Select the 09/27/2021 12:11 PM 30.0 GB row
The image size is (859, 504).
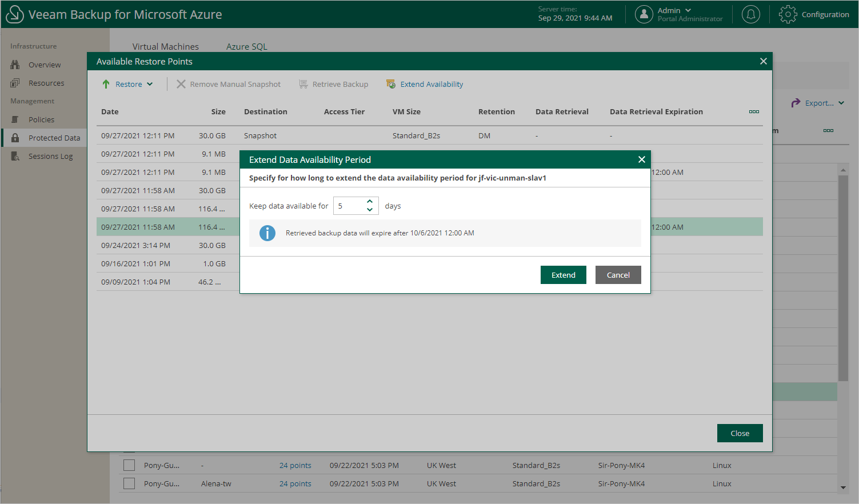coord(430,135)
